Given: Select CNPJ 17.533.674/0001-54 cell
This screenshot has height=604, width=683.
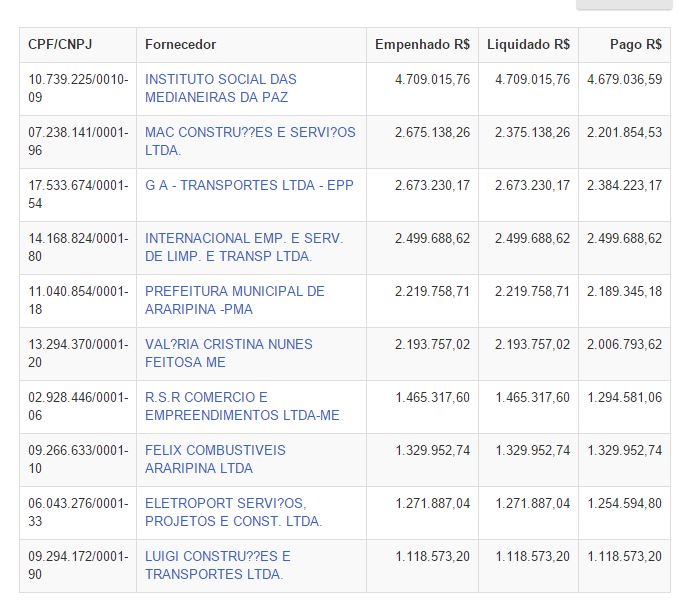Looking at the screenshot, I should coord(78,195).
